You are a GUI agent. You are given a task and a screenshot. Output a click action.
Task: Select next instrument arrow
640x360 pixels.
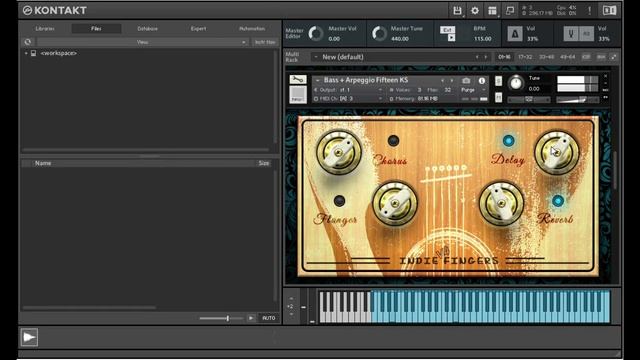(451, 80)
